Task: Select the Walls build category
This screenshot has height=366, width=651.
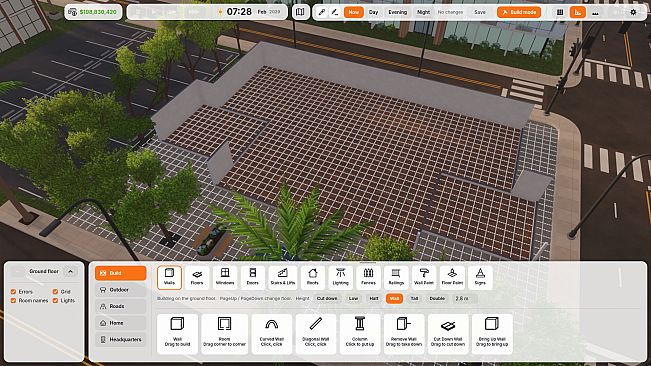Action: pos(169,277)
